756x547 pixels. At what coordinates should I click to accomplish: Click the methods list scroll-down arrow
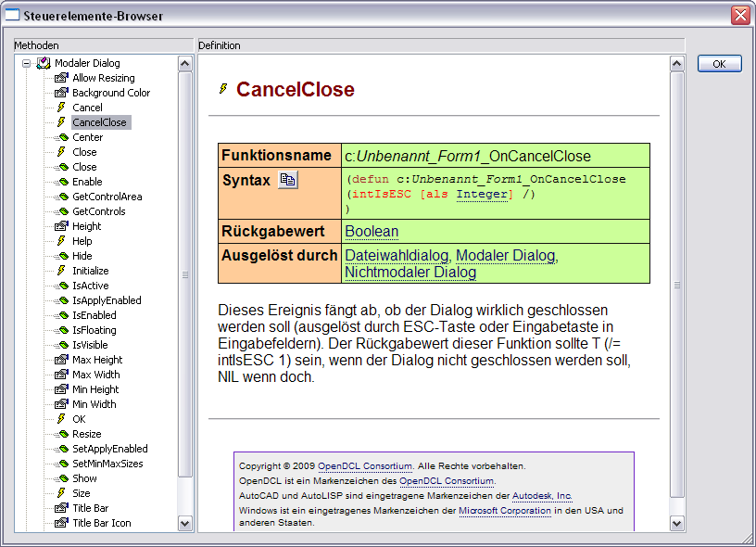click(x=185, y=524)
